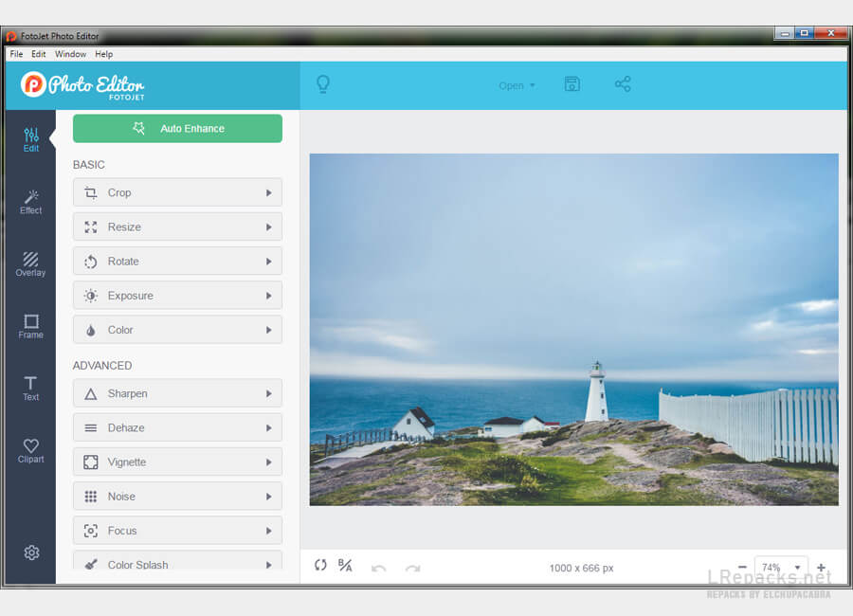Open the Text tool panel
Viewport: 853px width, 616px height.
click(30, 389)
